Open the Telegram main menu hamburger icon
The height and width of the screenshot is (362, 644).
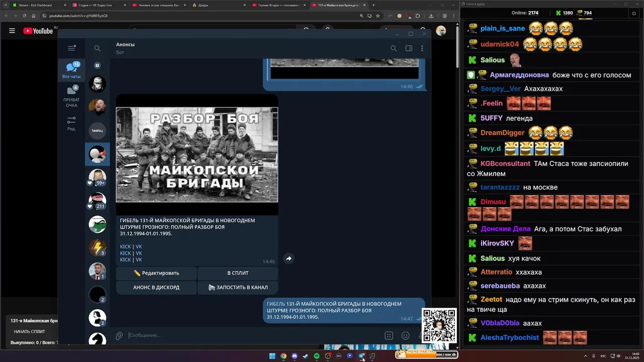click(x=71, y=48)
